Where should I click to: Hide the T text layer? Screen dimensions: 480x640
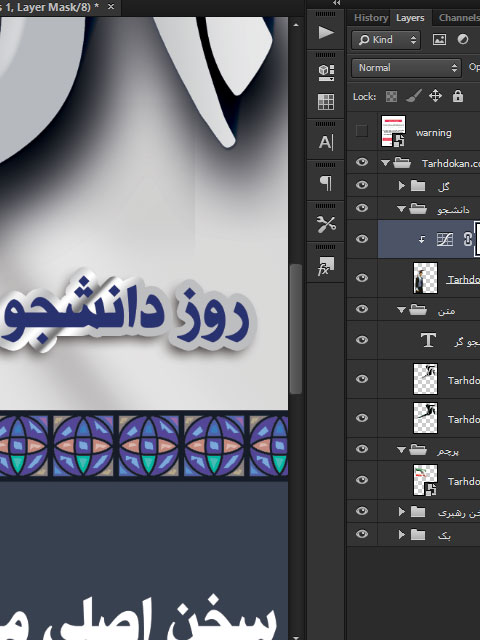pyautogui.click(x=362, y=340)
